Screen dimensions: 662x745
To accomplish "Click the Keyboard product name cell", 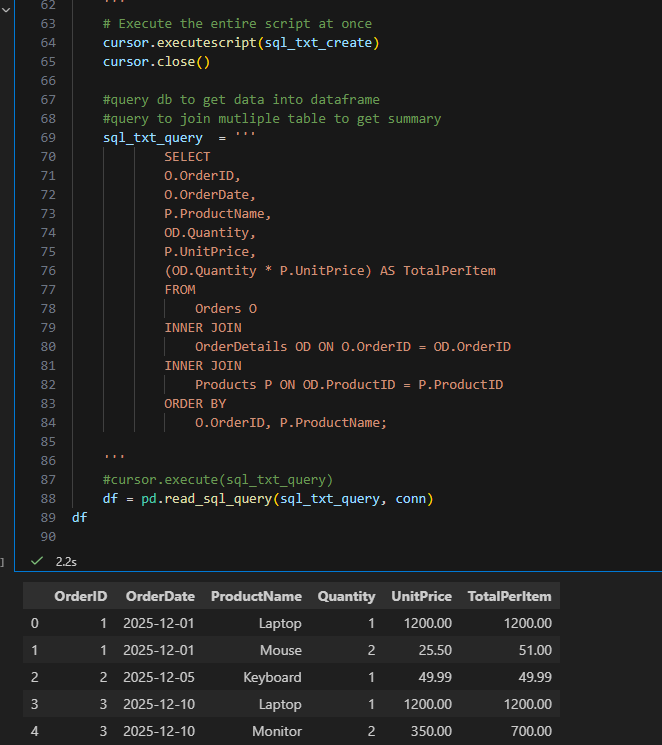I will point(272,677).
